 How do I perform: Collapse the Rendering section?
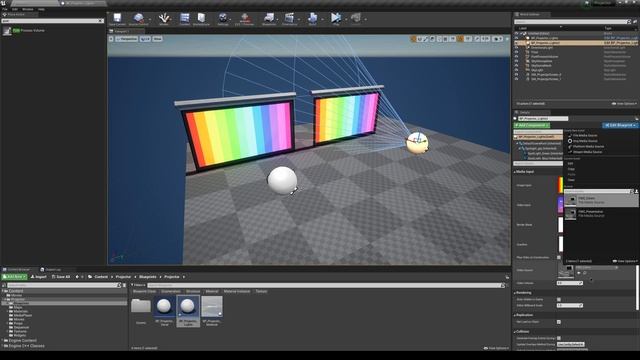pyautogui.click(x=514, y=293)
